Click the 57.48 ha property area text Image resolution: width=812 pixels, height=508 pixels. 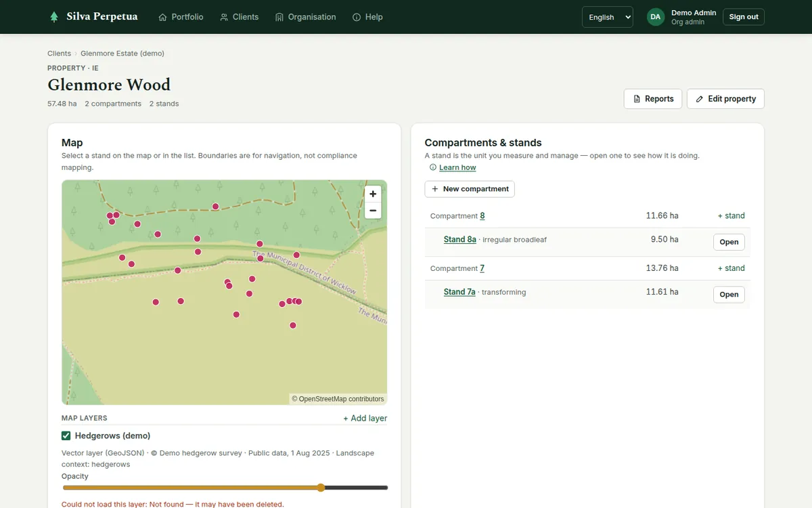click(62, 104)
